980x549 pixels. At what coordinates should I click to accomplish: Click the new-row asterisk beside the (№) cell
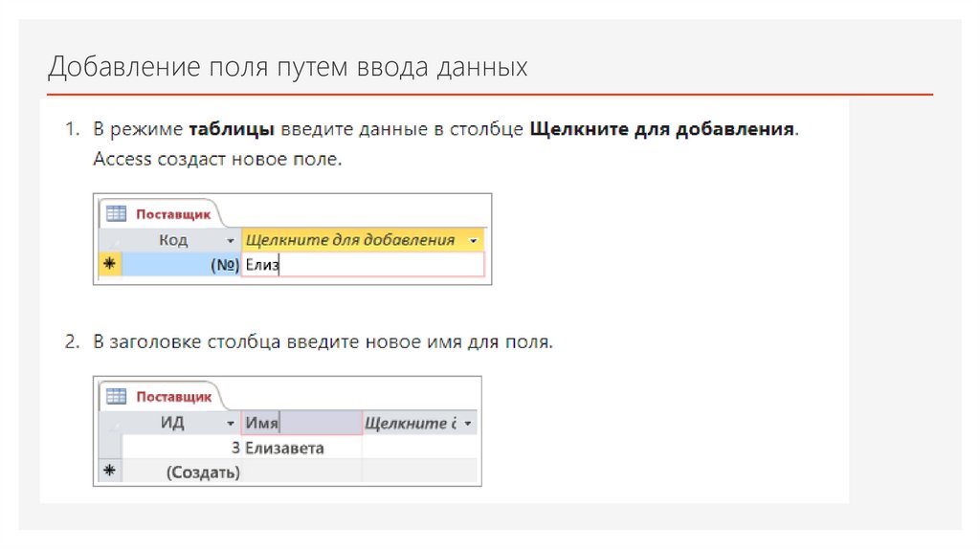pos(109,266)
